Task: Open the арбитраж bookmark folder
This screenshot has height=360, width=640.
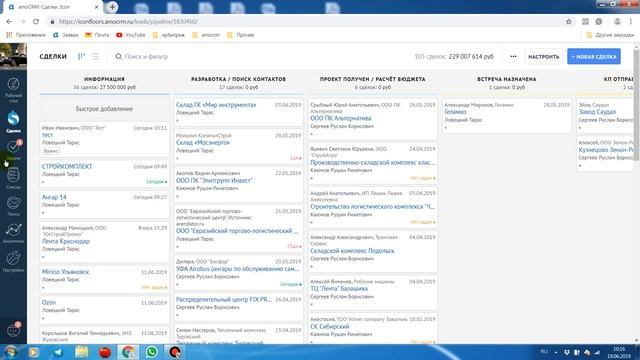Action: 169,35
